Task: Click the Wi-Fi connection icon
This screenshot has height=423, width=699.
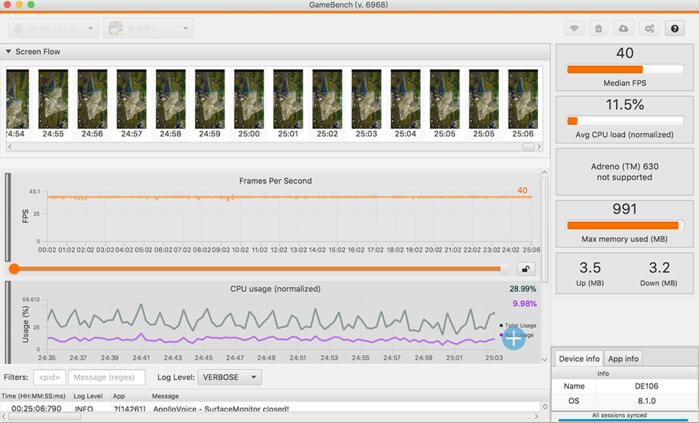Action: (x=574, y=29)
